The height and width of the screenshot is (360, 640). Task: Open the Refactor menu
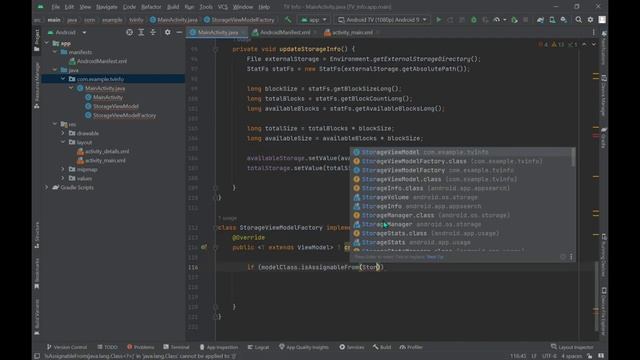pos(151,7)
